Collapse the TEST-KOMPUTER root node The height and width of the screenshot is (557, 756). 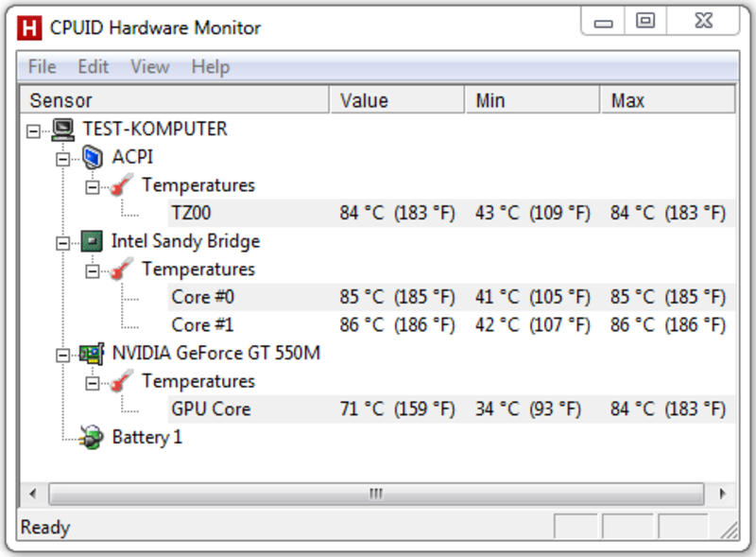pos(33,131)
